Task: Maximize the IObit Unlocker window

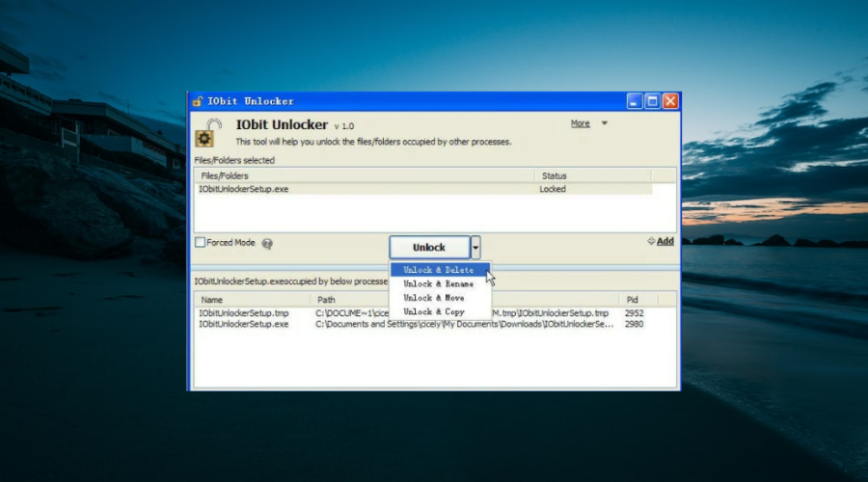Action: (652, 101)
